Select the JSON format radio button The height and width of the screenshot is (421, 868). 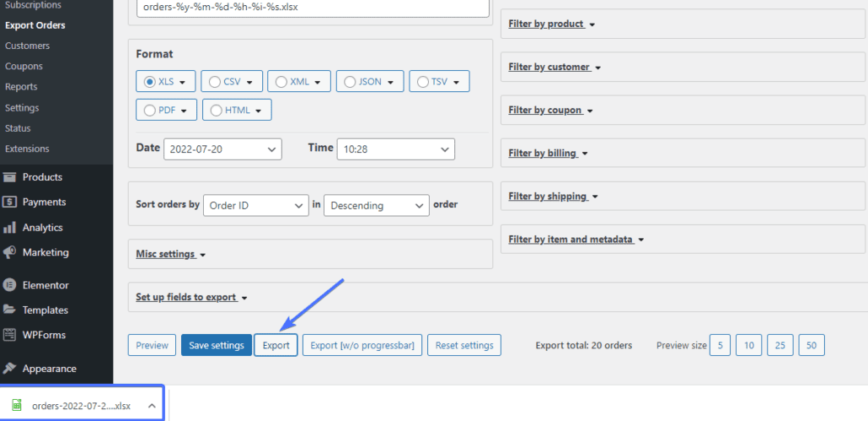[x=350, y=82]
